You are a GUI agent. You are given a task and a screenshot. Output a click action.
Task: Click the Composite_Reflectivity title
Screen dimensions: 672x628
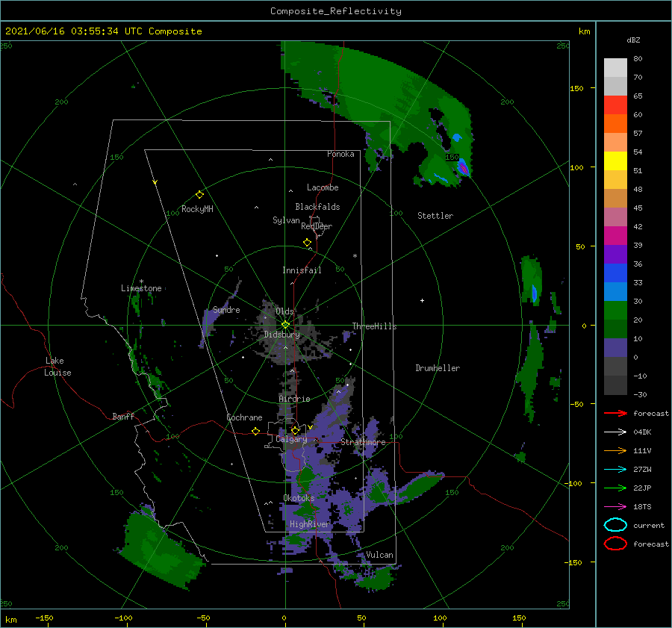pos(335,11)
